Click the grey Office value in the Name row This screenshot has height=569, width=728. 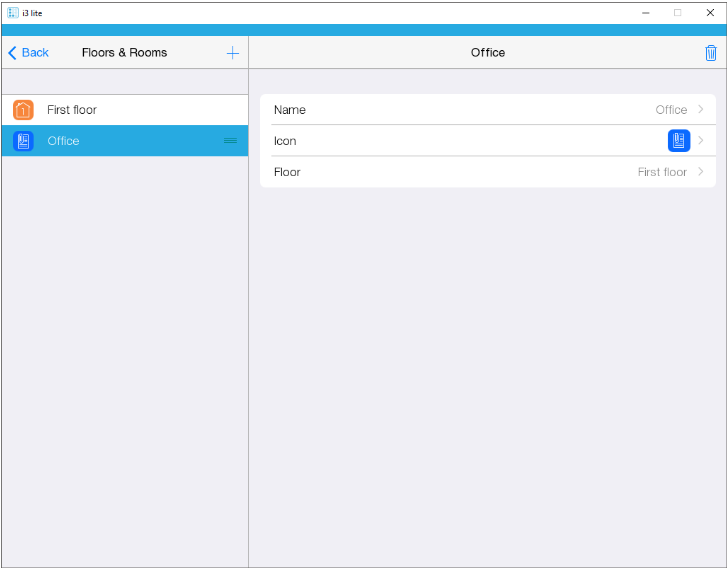coord(671,110)
